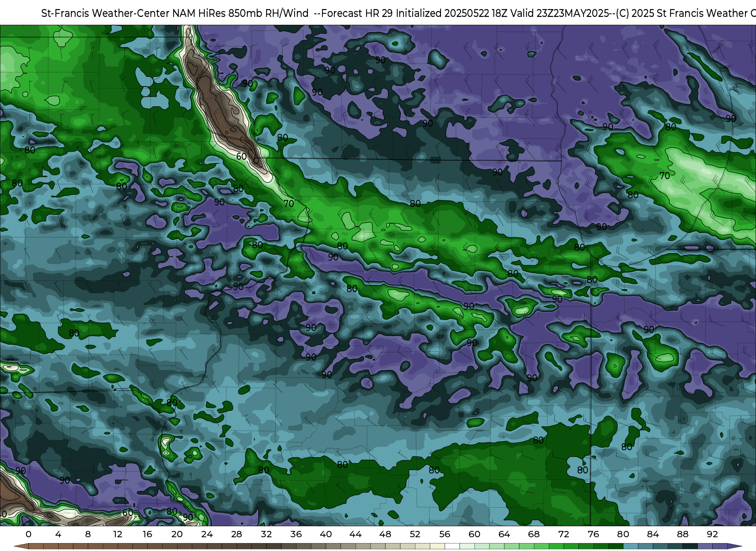
Task: Click the purple swatch left of the 92 tick
Action: point(705,546)
